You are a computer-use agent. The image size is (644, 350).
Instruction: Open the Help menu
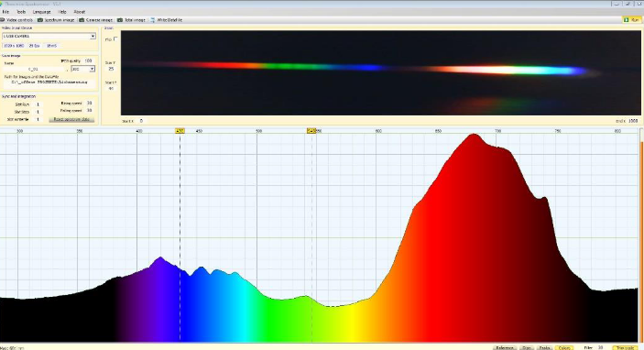click(62, 12)
